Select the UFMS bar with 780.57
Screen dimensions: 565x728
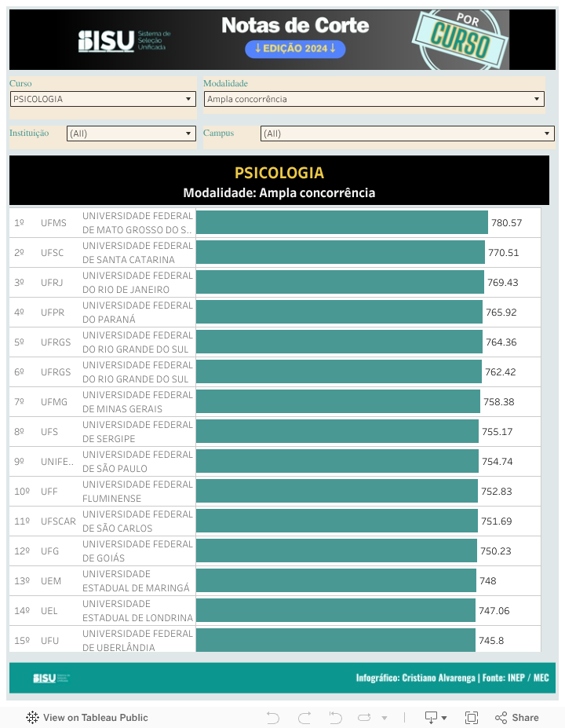pos(341,222)
